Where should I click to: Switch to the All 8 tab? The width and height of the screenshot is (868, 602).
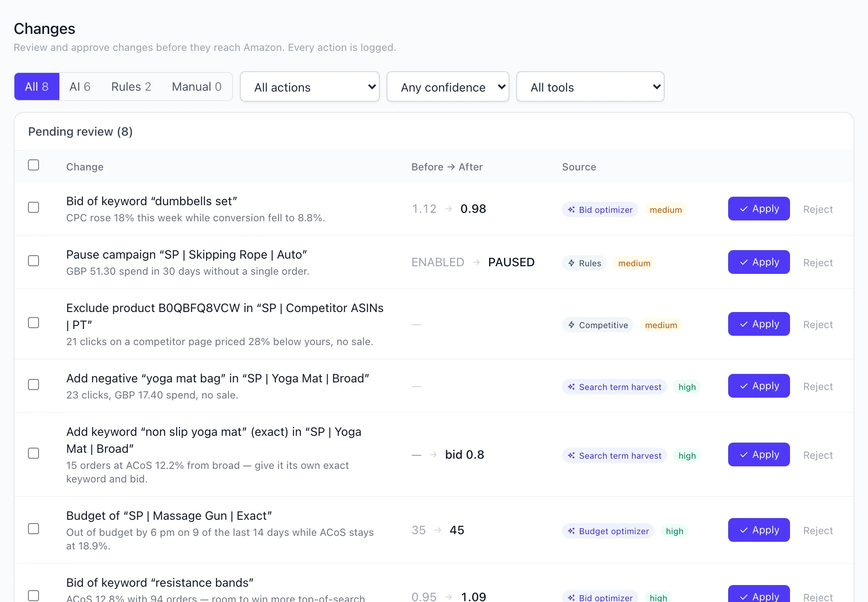[x=37, y=86]
